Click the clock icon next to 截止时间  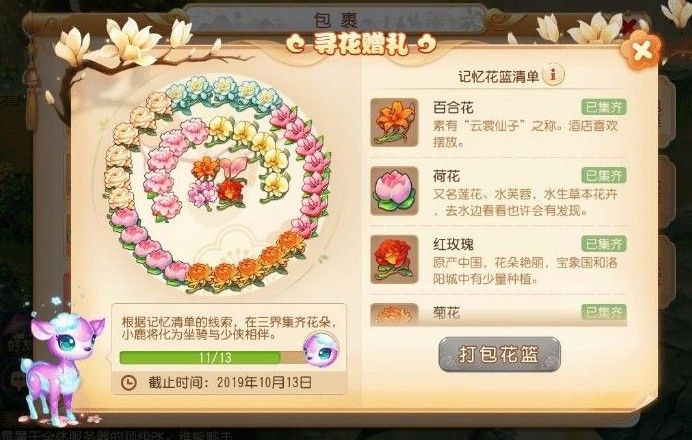(128, 382)
